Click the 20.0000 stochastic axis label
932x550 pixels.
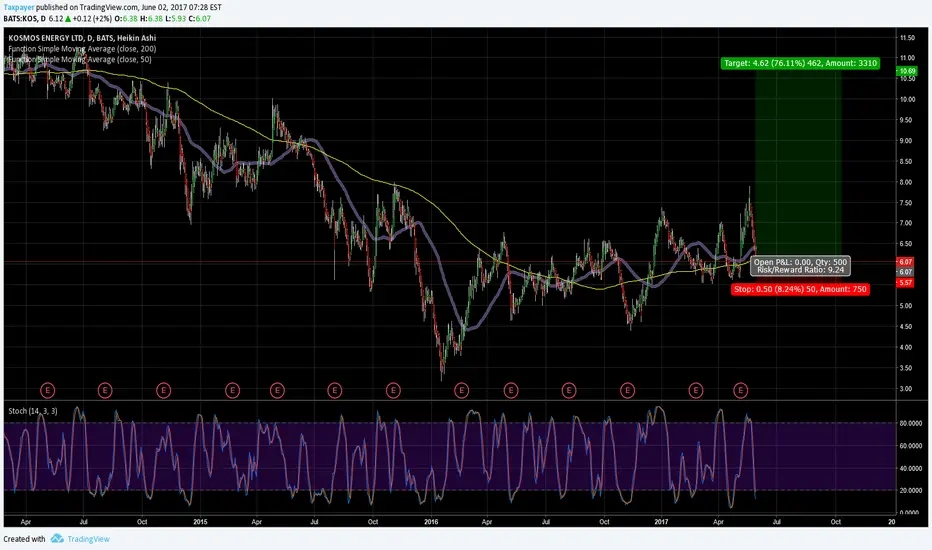[x=910, y=490]
